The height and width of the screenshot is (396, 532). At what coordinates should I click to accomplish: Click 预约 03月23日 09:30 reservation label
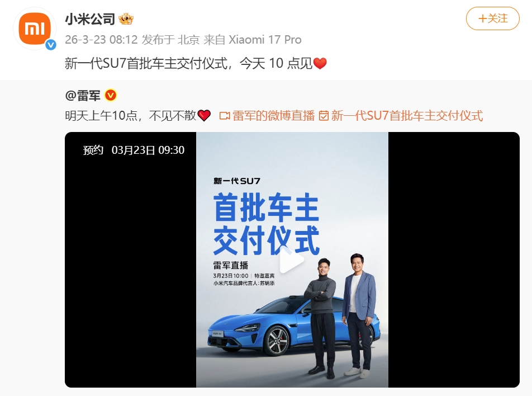pos(134,150)
